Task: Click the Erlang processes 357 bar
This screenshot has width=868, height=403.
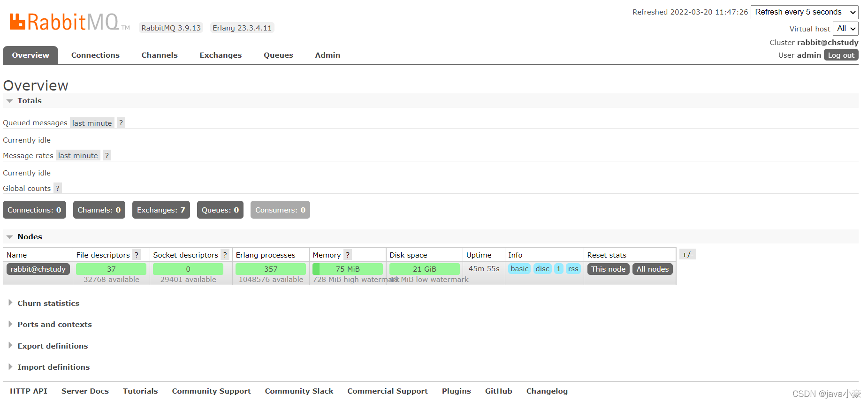Action: [271, 269]
